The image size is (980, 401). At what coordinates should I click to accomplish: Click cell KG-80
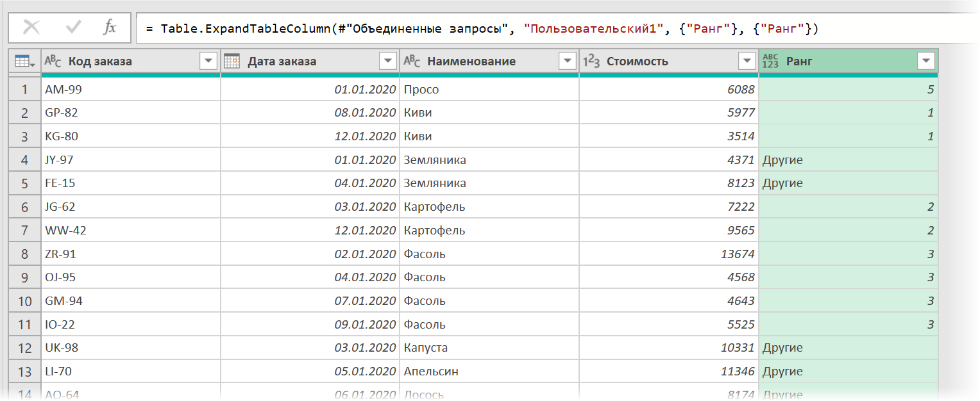[x=131, y=136]
